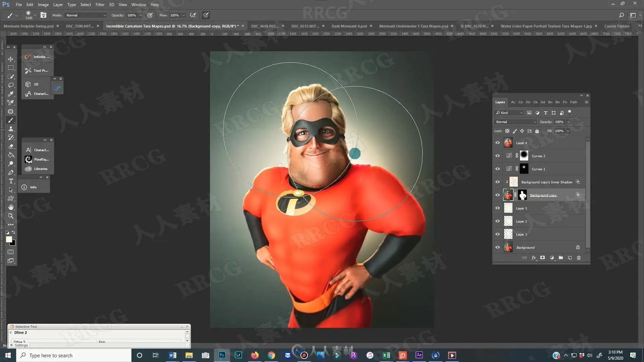Select the Pen tool
Viewport: 644px width, 362px height.
pyautogui.click(x=11, y=172)
